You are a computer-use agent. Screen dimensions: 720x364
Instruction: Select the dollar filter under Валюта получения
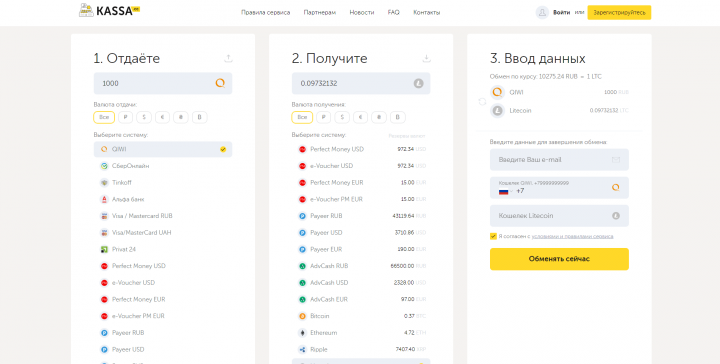tap(342, 118)
